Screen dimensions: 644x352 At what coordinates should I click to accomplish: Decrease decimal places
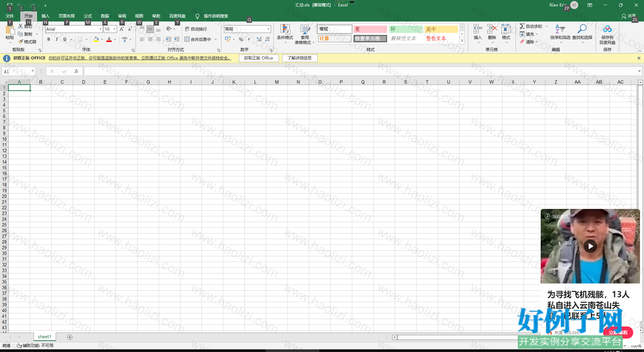[x=267, y=39]
